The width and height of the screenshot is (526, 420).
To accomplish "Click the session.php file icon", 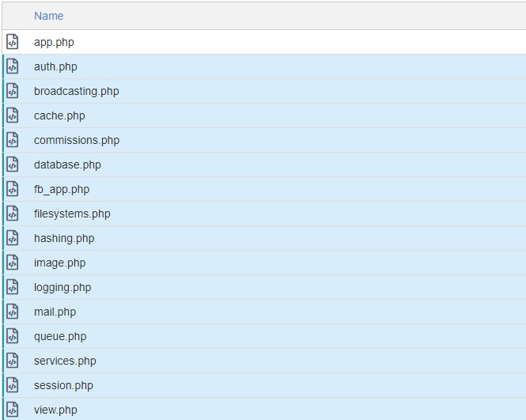I will click(13, 385).
